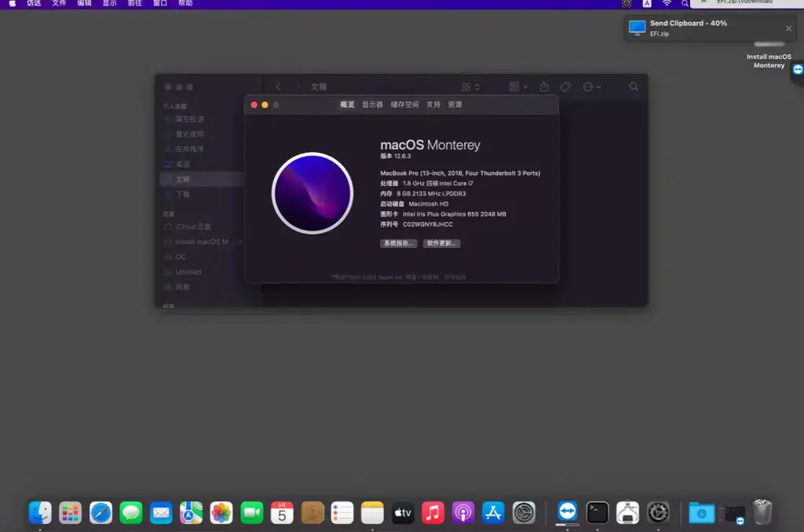Expand the TeamViewer side panel tab
Viewport: 804px width, 532px height.
pos(798,69)
